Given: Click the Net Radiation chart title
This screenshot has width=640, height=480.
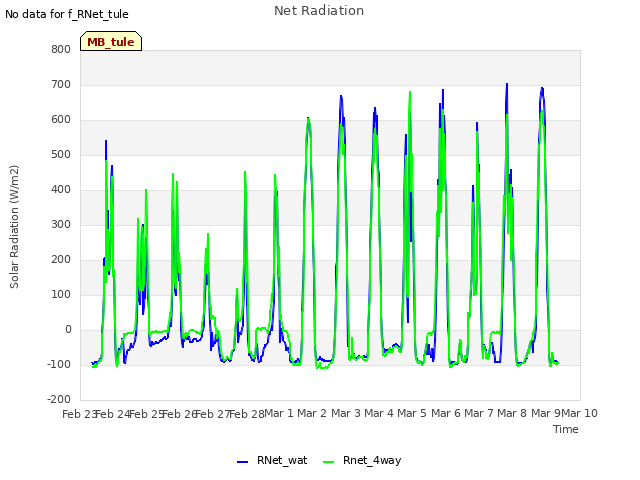Looking at the screenshot, I should [319, 11].
